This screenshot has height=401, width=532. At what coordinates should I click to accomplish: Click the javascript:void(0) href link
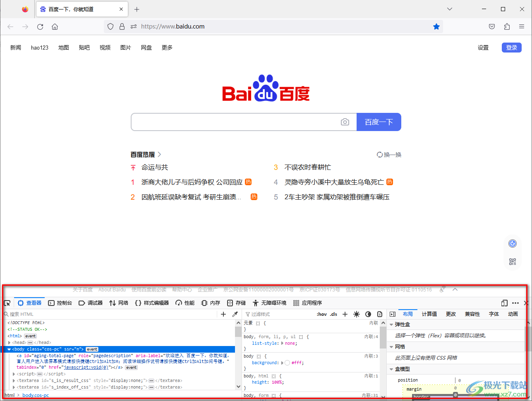pos(86,368)
